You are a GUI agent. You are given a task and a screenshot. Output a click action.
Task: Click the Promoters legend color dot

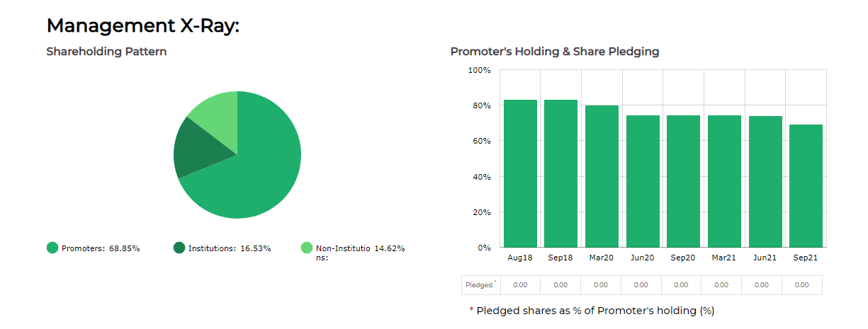point(52,248)
